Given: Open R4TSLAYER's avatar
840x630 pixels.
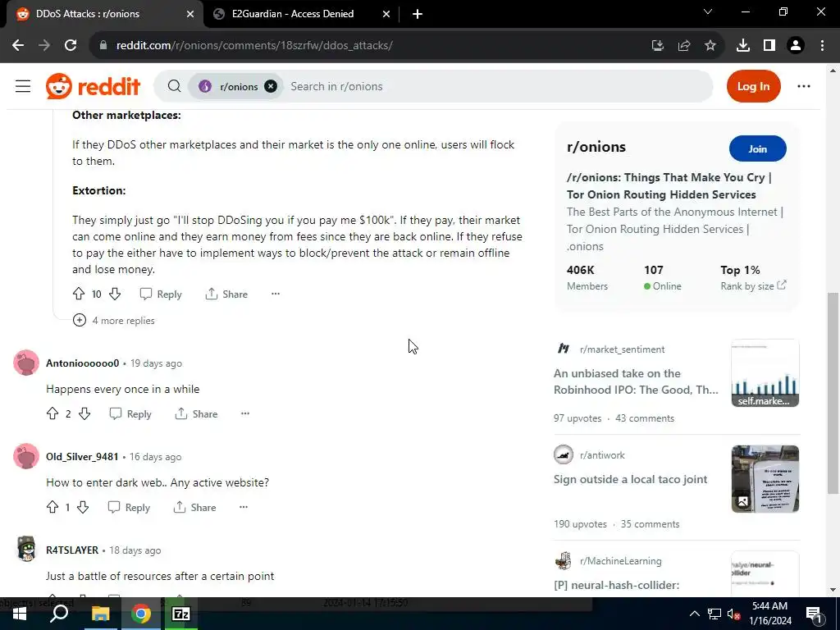Looking at the screenshot, I should (26, 550).
